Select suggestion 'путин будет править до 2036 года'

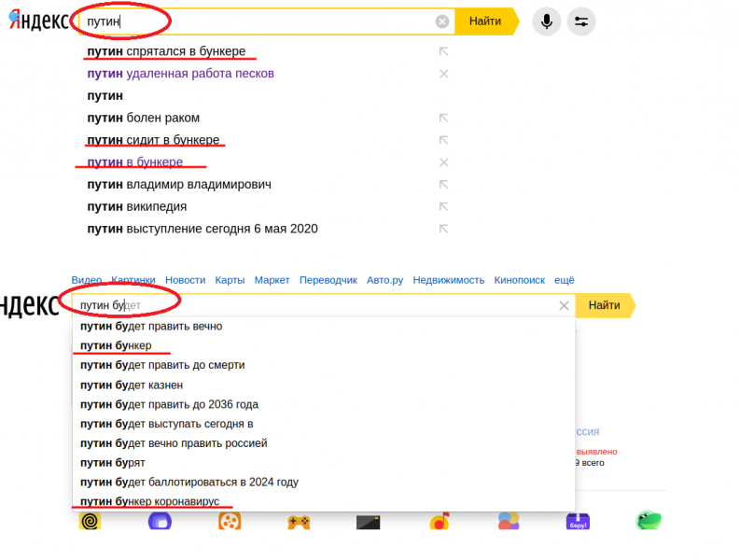coord(169,405)
